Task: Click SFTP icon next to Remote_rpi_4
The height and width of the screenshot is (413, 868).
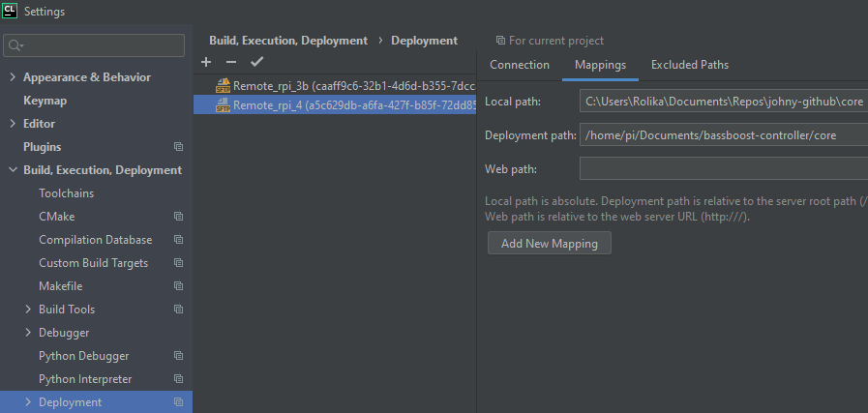Action: tap(223, 105)
